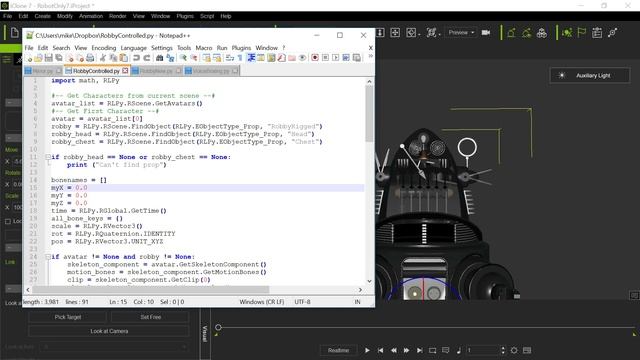Open the Language menu in Notepad++
The width and height of the screenshot is (640, 360).
point(133,48)
